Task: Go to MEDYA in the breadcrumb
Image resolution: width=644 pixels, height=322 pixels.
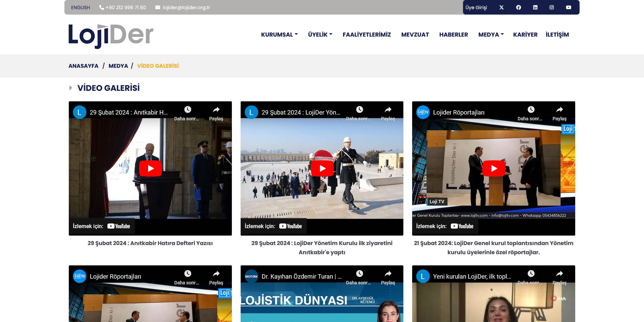Action: [118, 66]
